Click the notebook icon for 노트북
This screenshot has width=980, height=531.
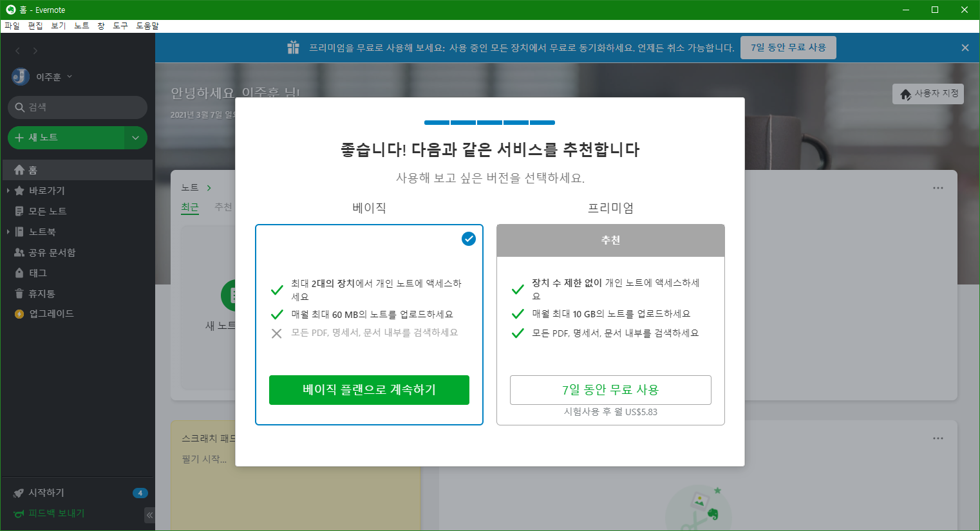click(19, 232)
